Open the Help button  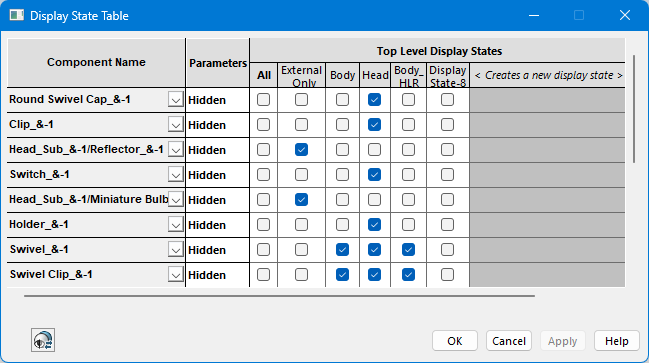click(617, 341)
